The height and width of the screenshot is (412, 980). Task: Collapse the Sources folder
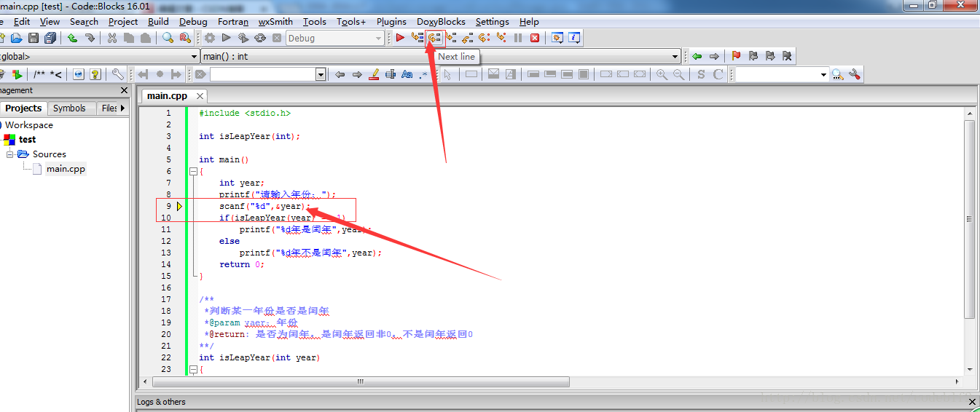pyautogui.click(x=10, y=154)
